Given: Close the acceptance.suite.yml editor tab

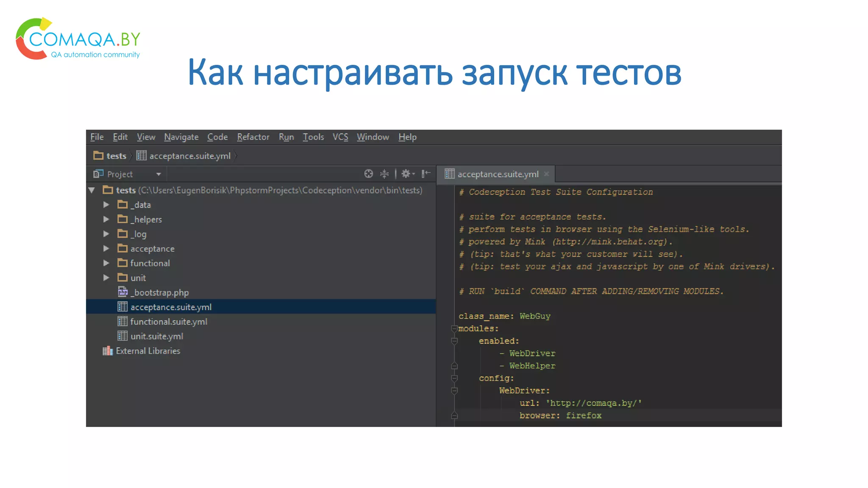Looking at the screenshot, I should (x=546, y=174).
